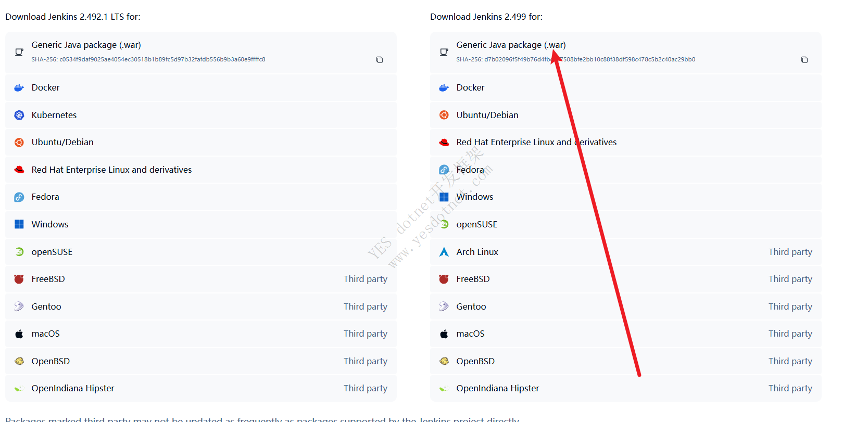This screenshot has width=868, height=422.
Task: Click the Docker whale icon under Jenkins 2.499
Action: 444,87
